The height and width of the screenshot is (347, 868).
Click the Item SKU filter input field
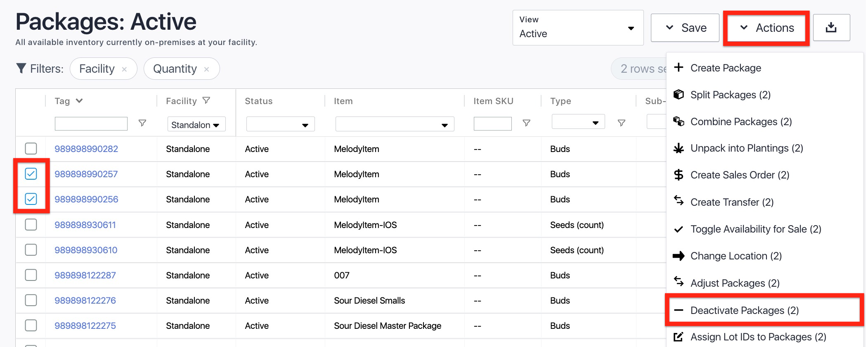pyautogui.click(x=492, y=124)
